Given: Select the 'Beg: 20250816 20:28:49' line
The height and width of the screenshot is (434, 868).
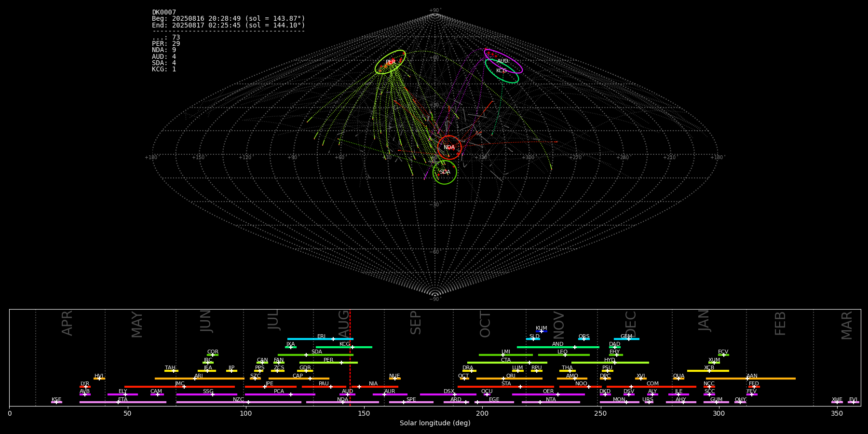Looking at the screenshot, I should tap(229, 19).
